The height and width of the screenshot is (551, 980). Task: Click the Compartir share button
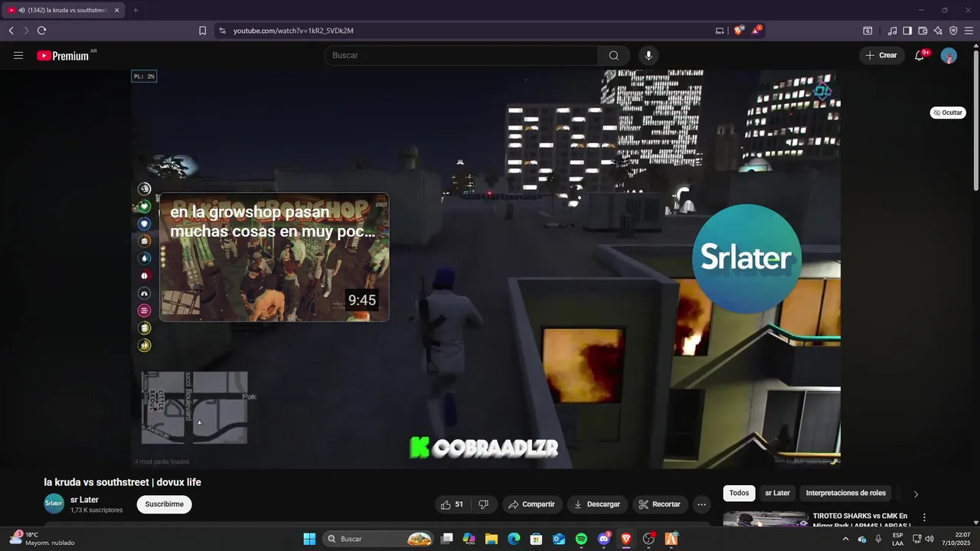[x=531, y=504]
